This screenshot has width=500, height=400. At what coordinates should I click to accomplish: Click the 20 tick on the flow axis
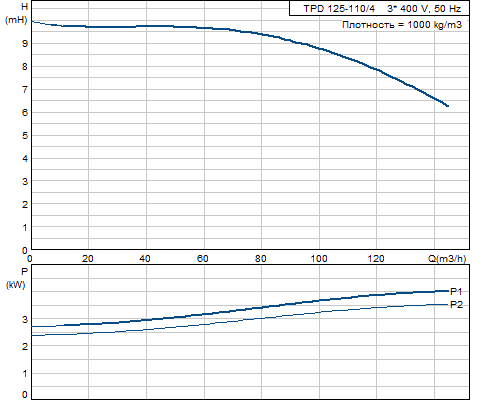point(88,259)
